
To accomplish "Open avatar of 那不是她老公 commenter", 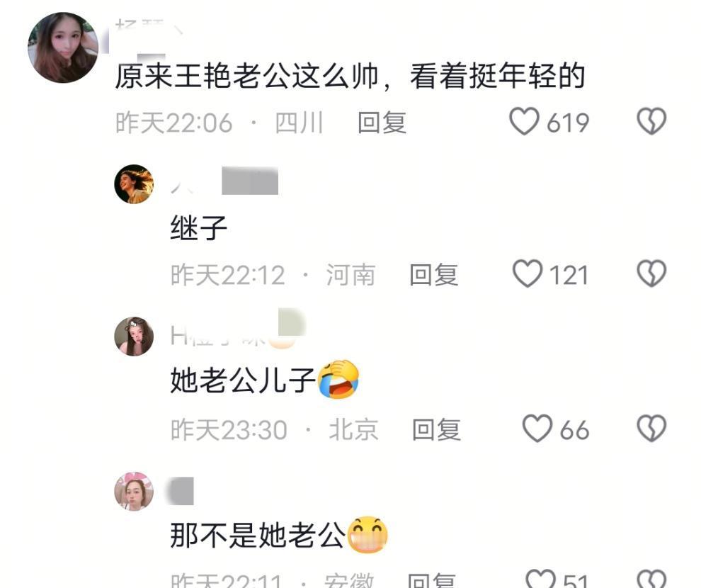I will [134, 491].
